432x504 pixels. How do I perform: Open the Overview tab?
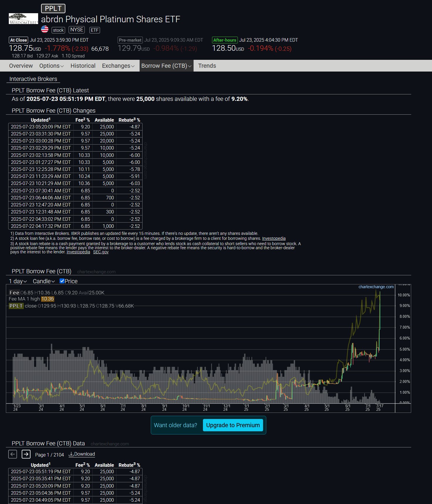tap(21, 66)
